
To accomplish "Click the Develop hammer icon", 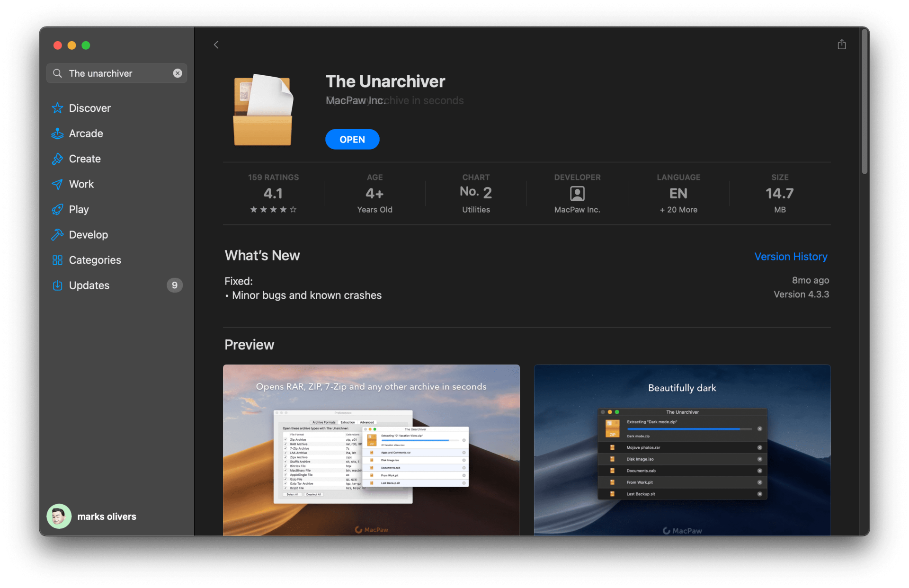I will tap(57, 235).
